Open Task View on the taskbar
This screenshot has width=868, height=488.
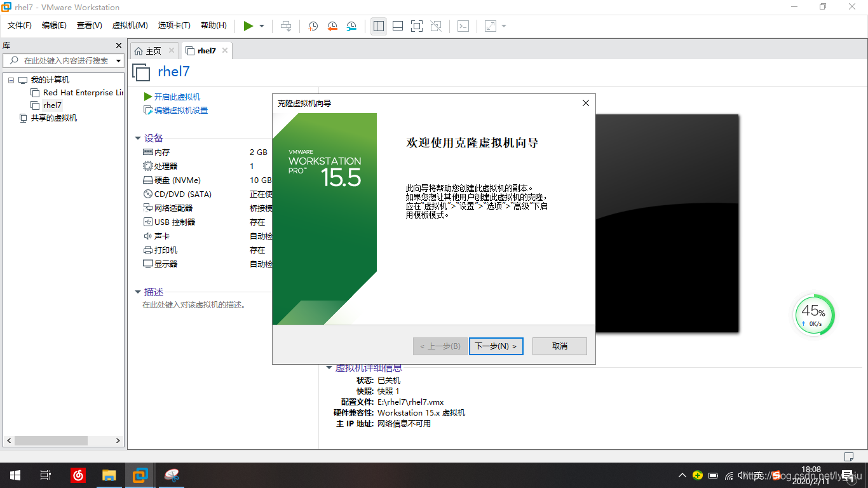click(x=45, y=475)
